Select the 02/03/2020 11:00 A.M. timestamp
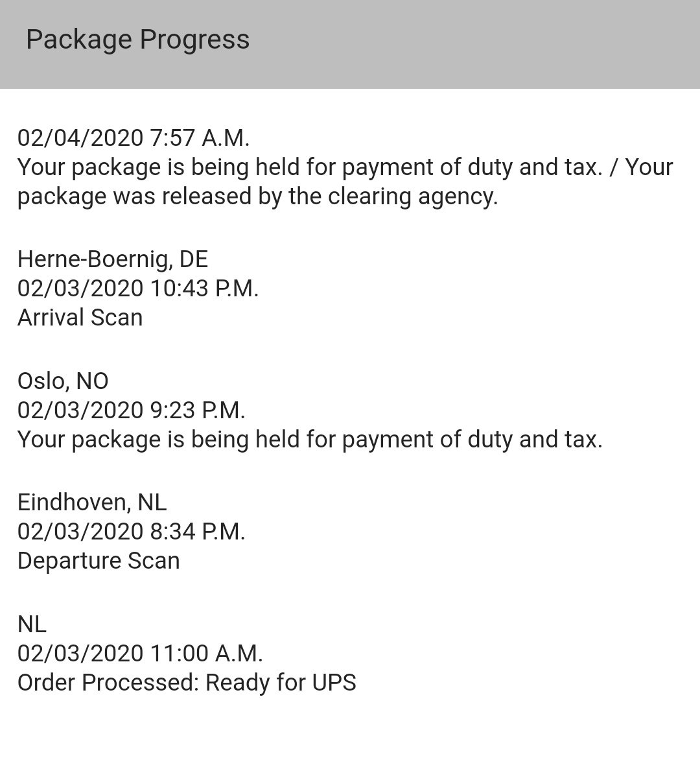 pos(140,653)
